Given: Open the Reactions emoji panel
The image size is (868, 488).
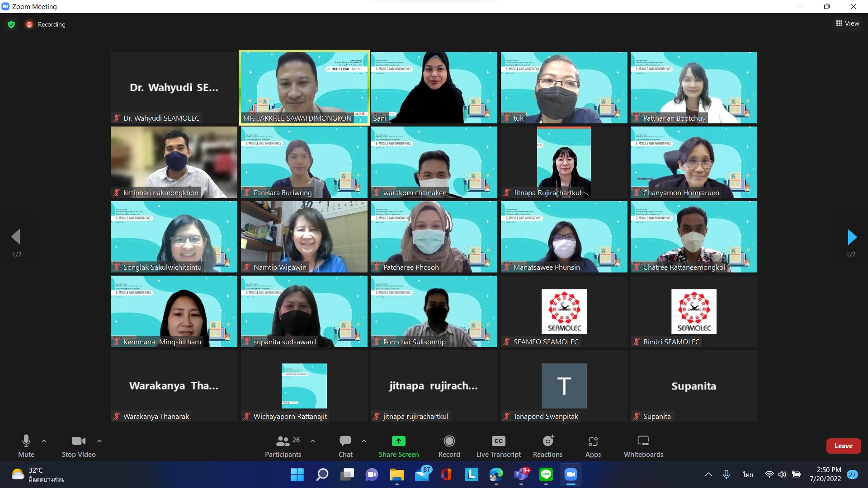Looking at the screenshot, I should [x=547, y=446].
